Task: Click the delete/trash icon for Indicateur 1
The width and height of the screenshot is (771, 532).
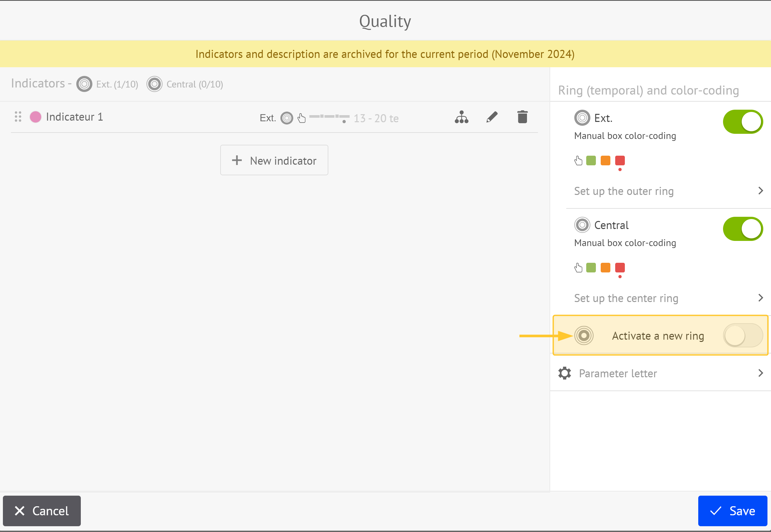Action: 522,117
